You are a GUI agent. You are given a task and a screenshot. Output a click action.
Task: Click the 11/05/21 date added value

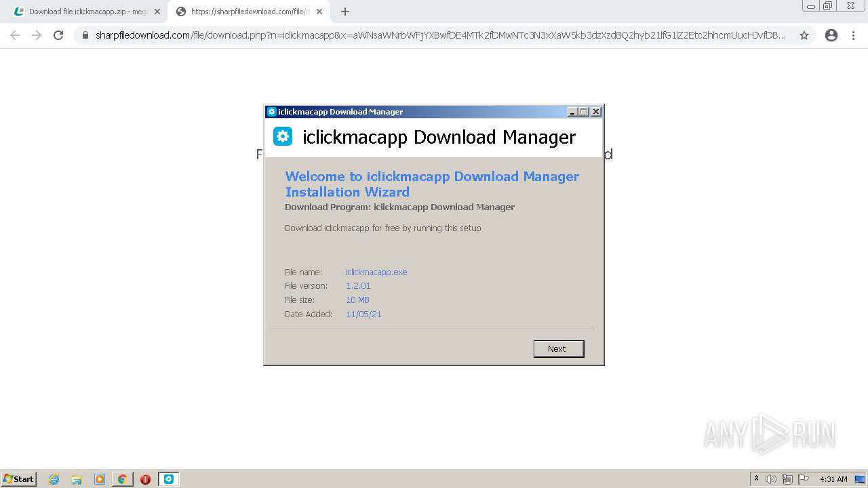[x=363, y=314]
